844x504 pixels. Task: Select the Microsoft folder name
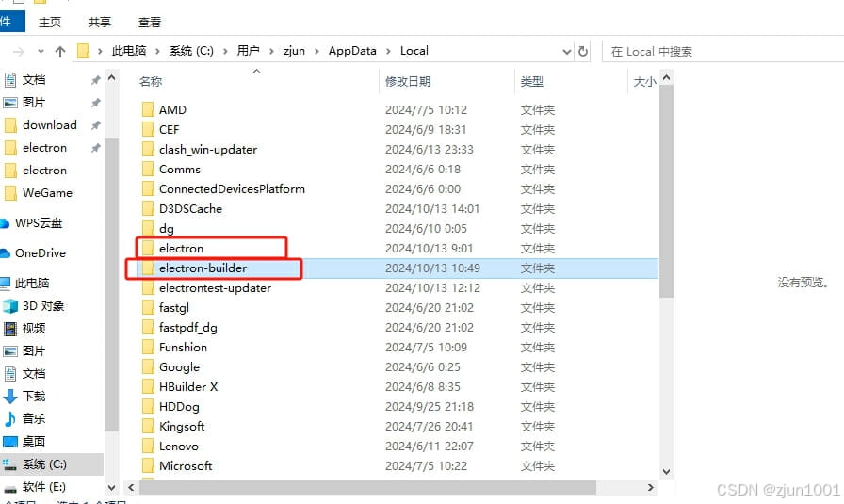186,465
